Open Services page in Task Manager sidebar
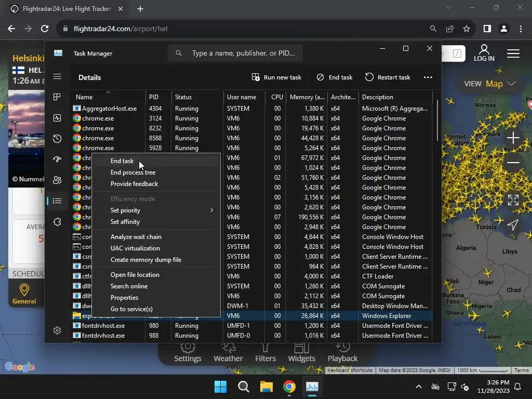 57,222
